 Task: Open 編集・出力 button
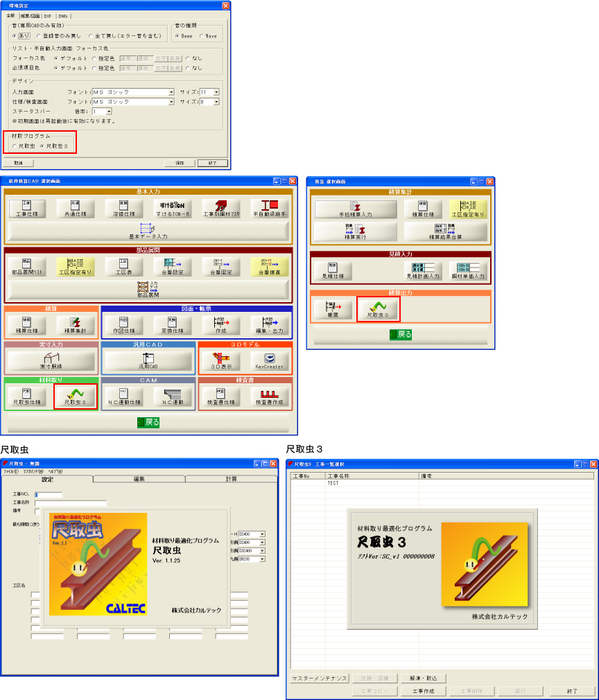click(270, 326)
